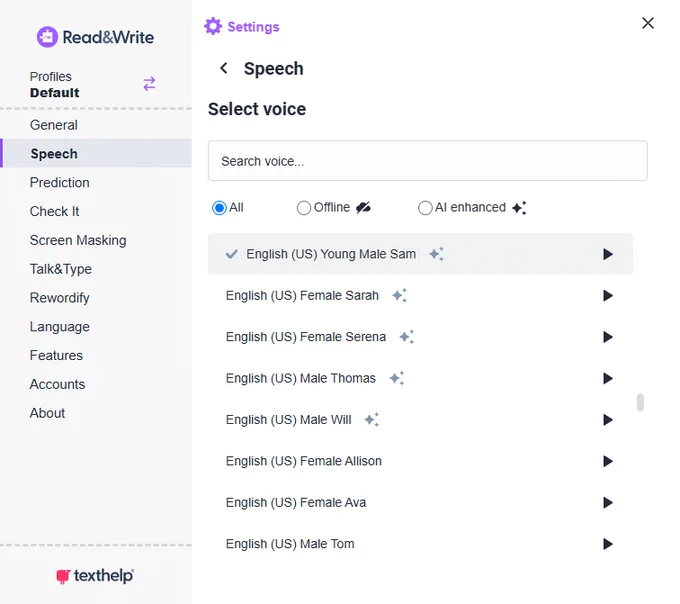Open the Prediction settings section
This screenshot has width=680, height=604.
pos(96,183)
